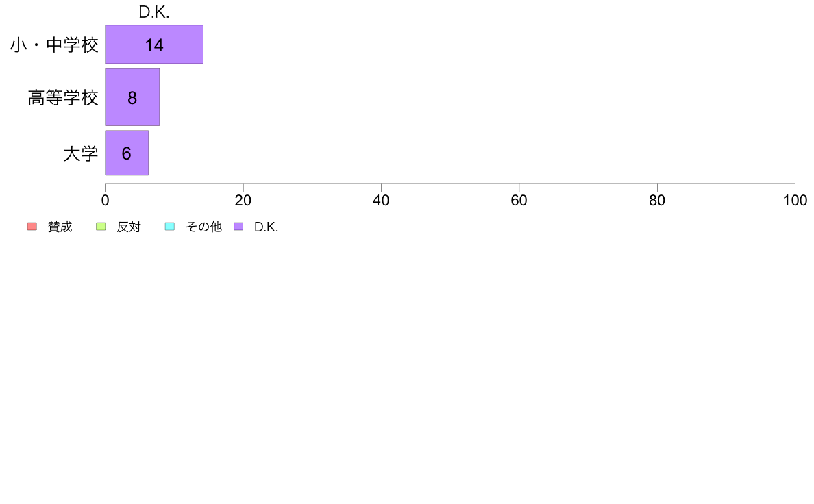Click the 高等学校 bar showing 8
814x504 pixels.
point(132,97)
